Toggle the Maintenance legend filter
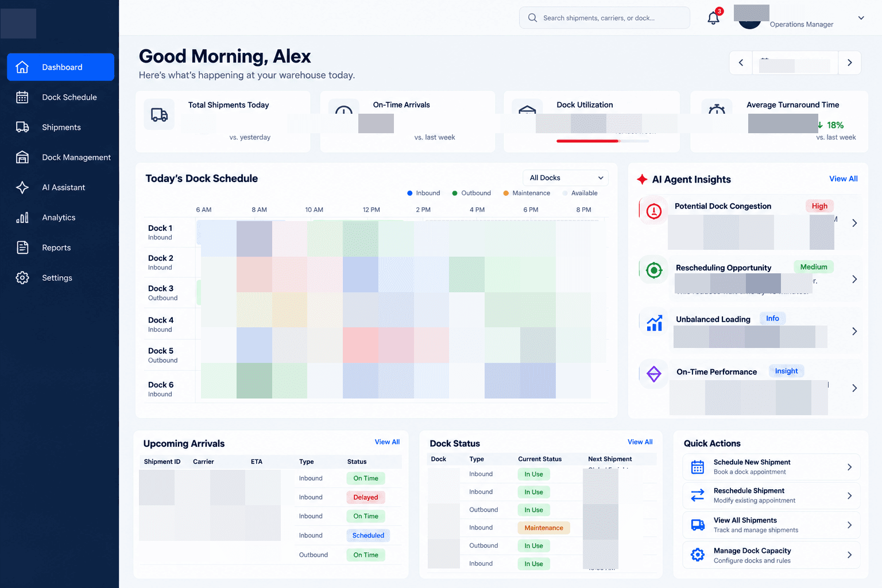Screen dimensions: 882x588 tap(527, 193)
